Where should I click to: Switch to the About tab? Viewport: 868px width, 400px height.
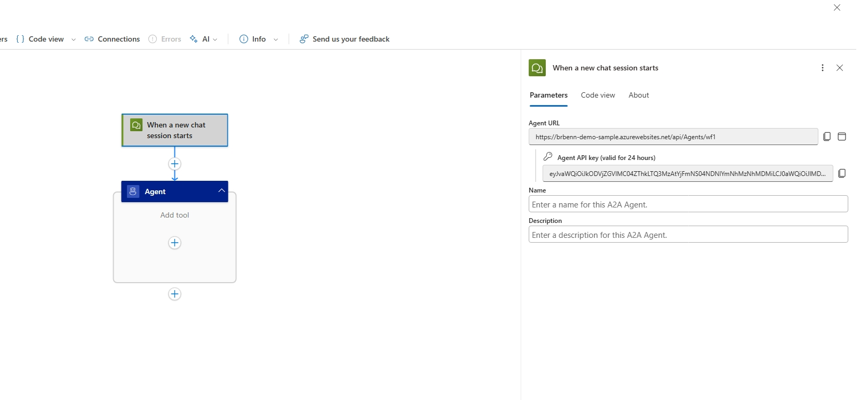click(x=639, y=95)
